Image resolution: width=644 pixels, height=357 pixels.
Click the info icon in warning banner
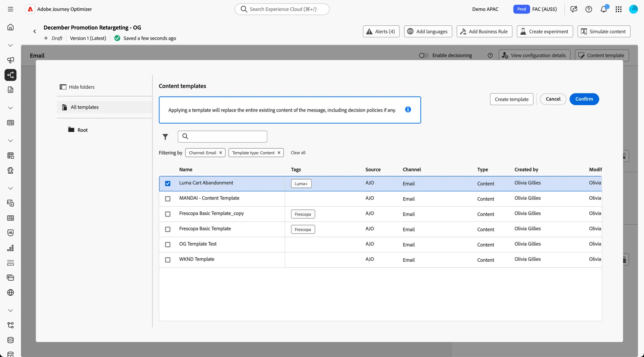[408, 110]
